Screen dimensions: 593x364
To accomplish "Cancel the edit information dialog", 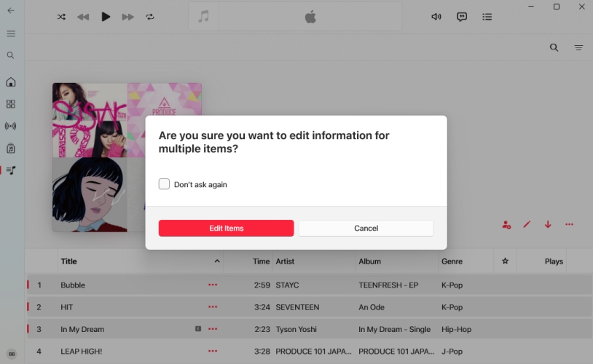I will coord(366,229).
